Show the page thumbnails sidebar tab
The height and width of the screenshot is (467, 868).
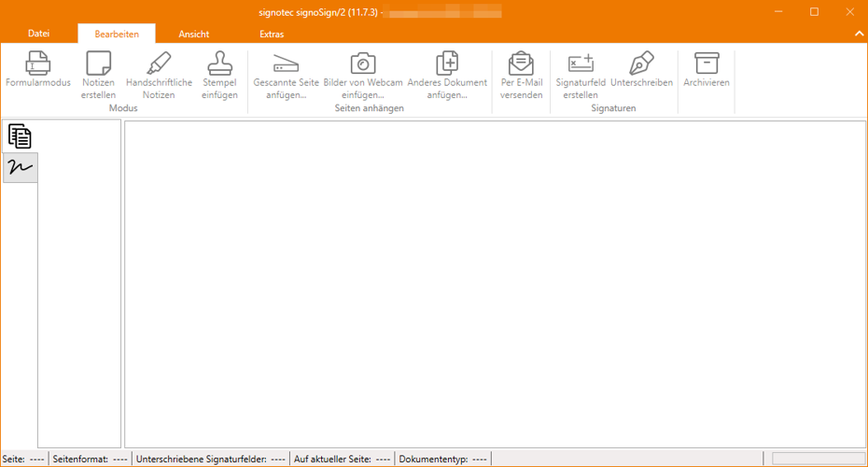coord(20,136)
